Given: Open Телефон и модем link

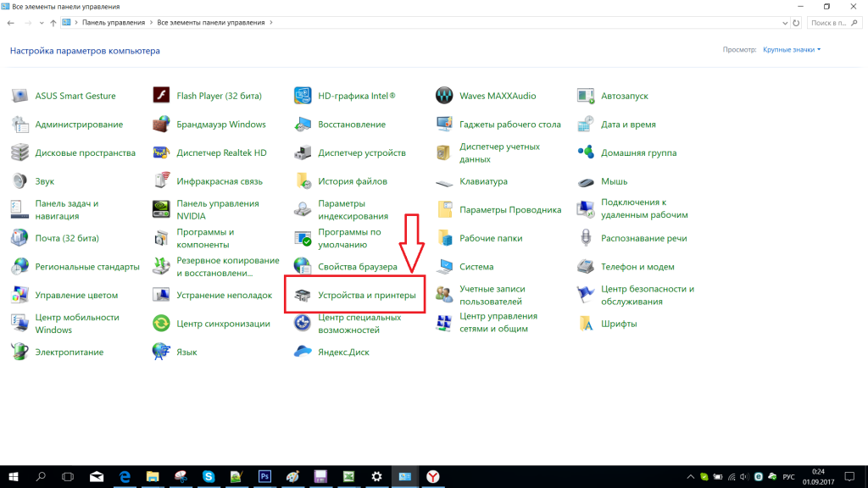Looking at the screenshot, I should (637, 267).
